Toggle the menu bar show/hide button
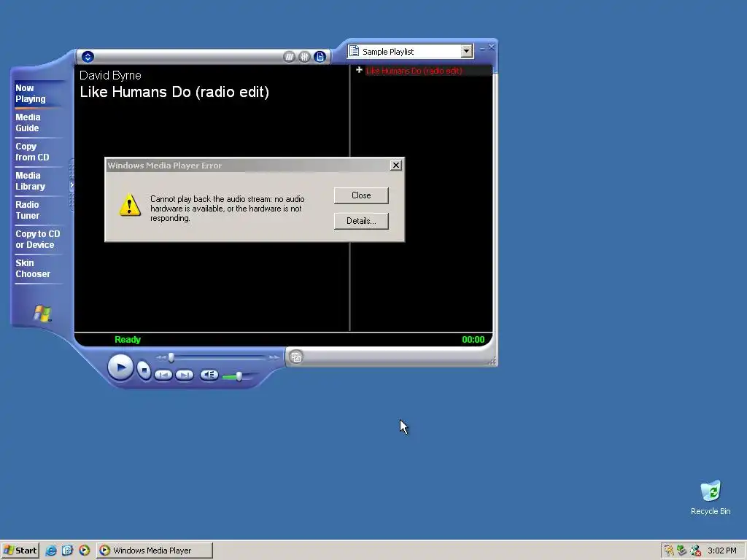Image resolution: width=747 pixels, height=560 pixels. point(88,57)
